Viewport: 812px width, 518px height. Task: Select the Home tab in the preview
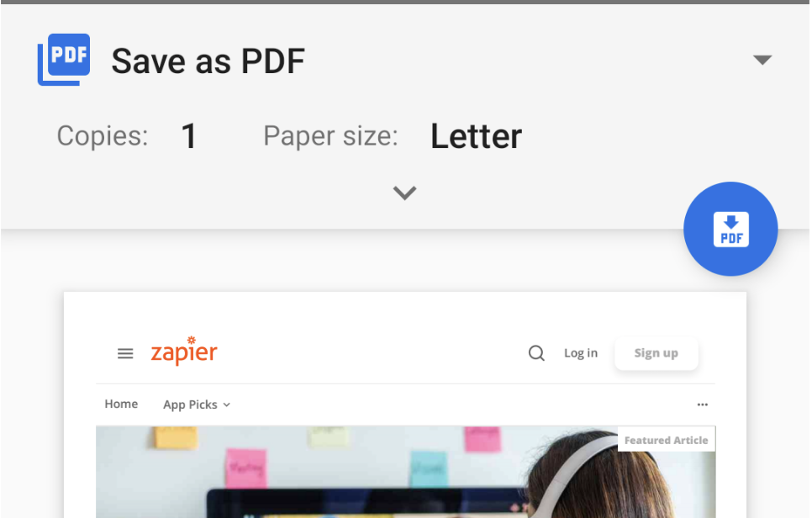pyautogui.click(x=121, y=404)
